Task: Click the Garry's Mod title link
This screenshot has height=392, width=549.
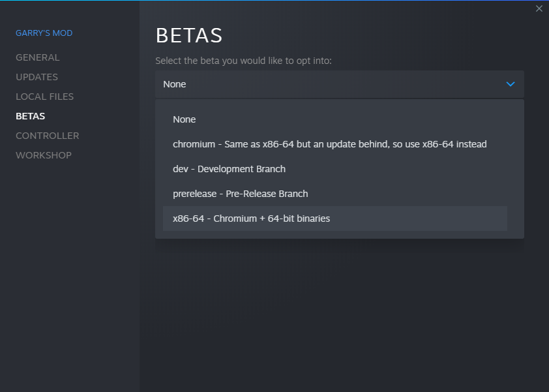Action: click(44, 33)
